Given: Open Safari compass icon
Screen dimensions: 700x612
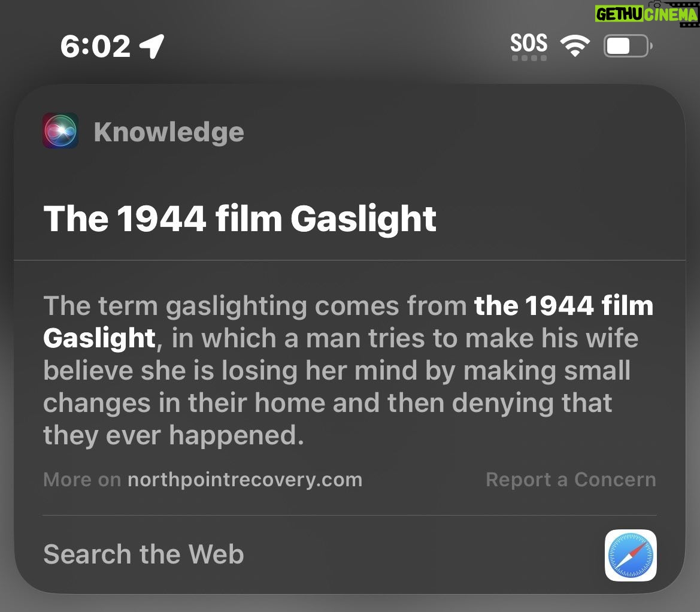Looking at the screenshot, I should (631, 555).
